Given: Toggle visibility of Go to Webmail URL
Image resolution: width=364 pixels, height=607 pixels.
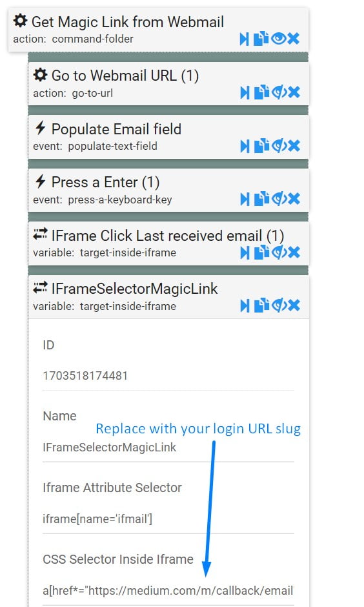Looking at the screenshot, I should 279,92.
